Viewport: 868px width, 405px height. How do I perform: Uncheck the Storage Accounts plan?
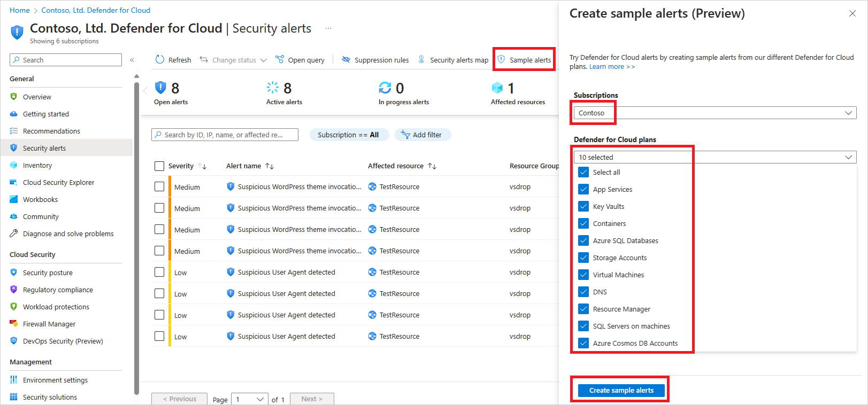(583, 258)
